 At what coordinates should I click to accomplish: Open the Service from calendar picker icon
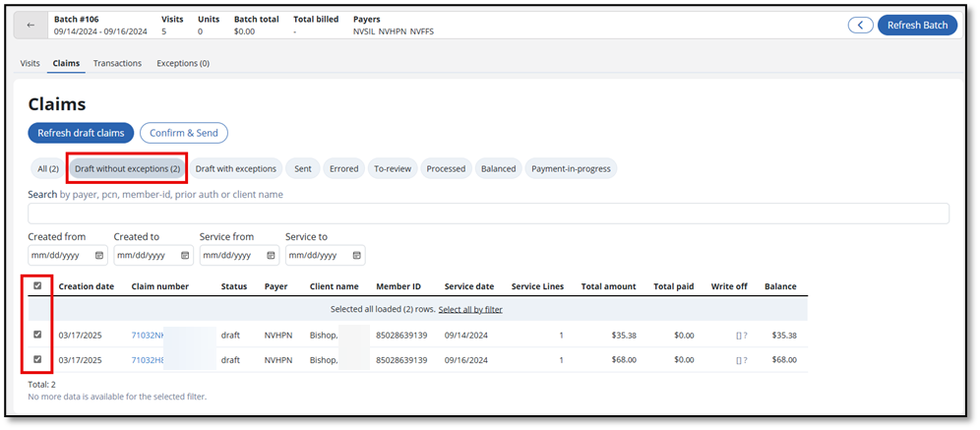tap(271, 256)
